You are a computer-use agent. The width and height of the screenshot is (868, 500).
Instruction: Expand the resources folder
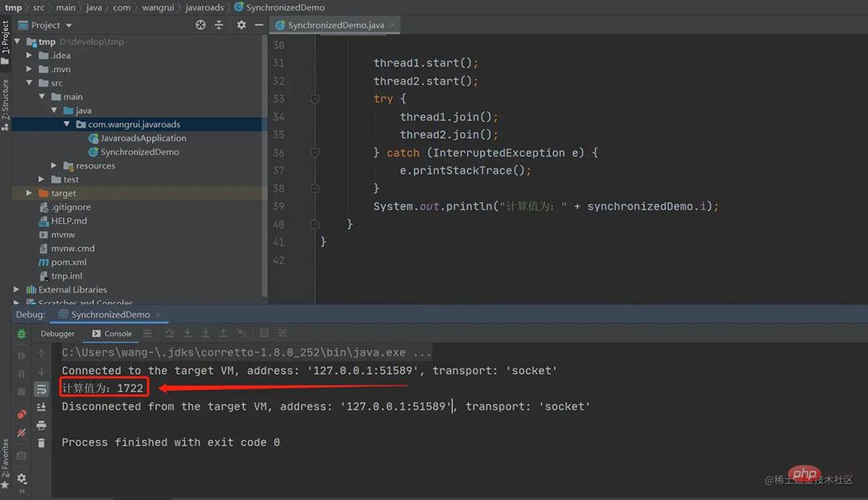click(53, 166)
